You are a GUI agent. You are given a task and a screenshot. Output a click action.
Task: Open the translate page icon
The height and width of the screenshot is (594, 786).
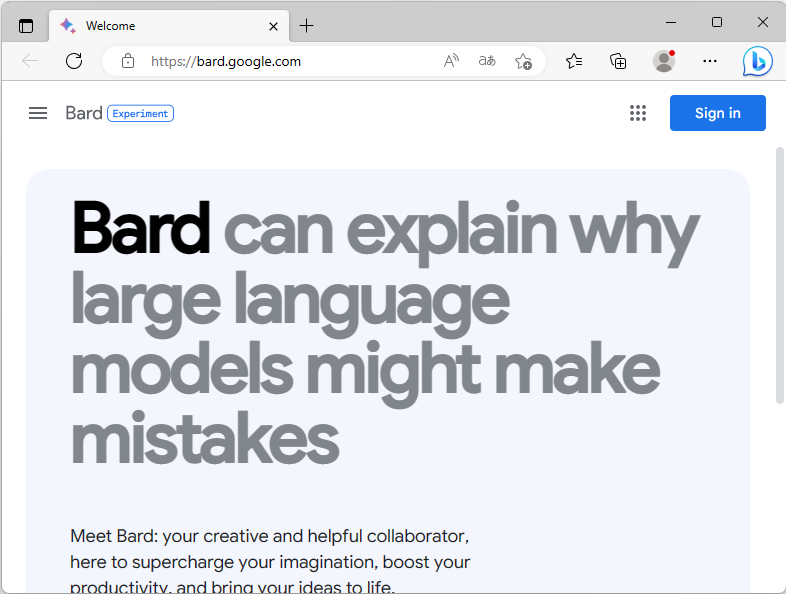(x=487, y=61)
